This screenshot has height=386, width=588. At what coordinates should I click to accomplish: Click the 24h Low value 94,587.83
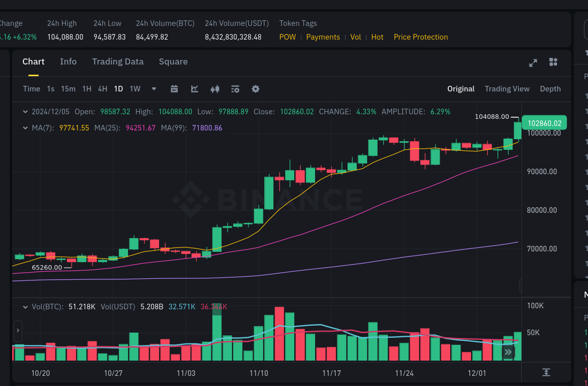[x=109, y=37]
